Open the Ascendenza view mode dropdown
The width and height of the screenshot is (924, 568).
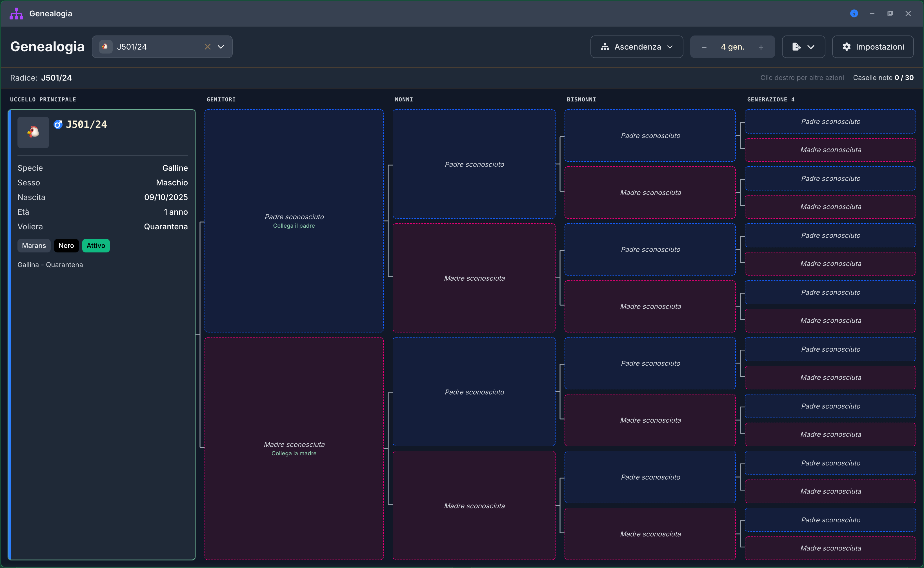636,47
